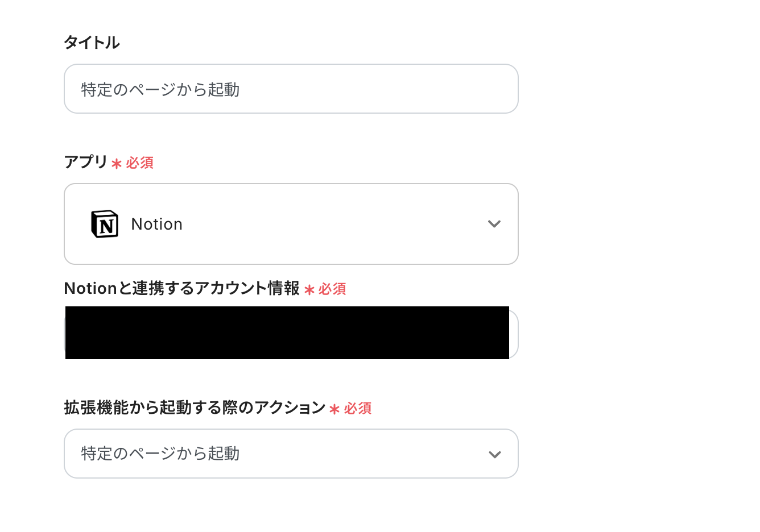Expand the アプリ dropdown chevron
The width and height of the screenshot is (760, 532).
(x=494, y=224)
